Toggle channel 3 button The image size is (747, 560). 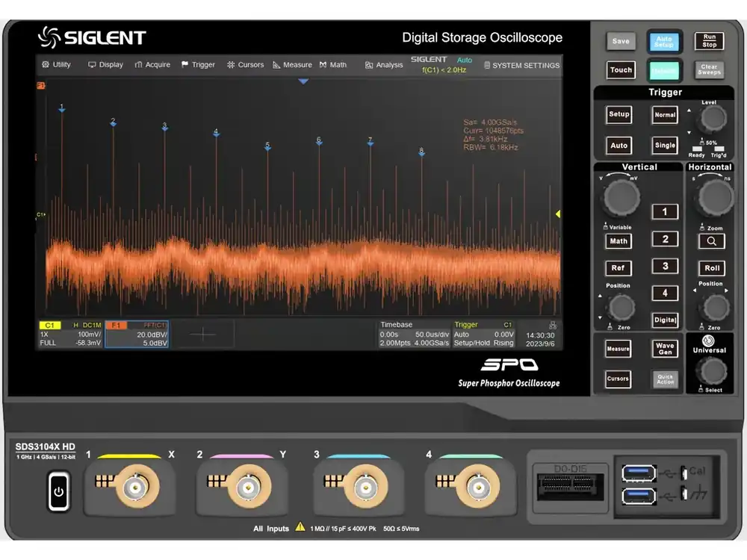pos(665,267)
